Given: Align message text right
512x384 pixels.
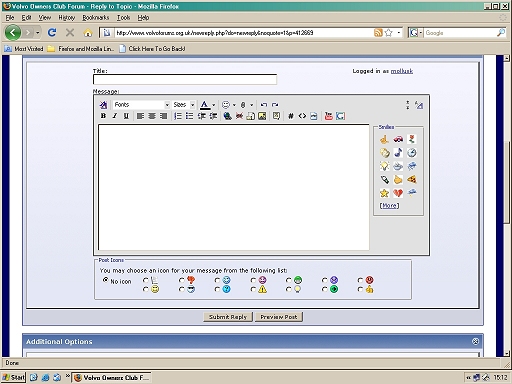Looking at the screenshot, I should pos(163,116).
